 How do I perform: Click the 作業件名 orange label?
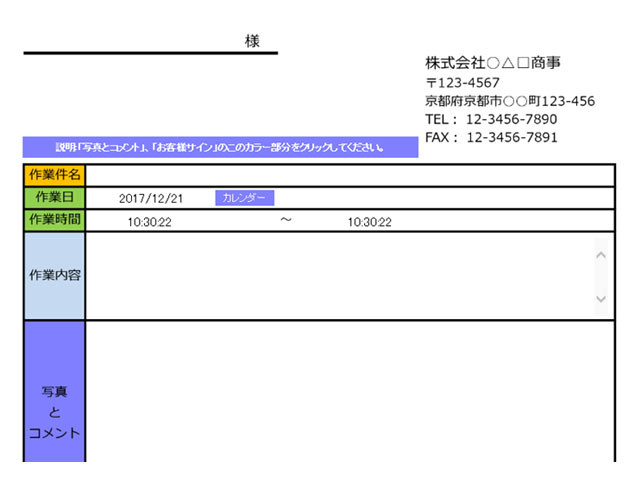click(x=54, y=175)
